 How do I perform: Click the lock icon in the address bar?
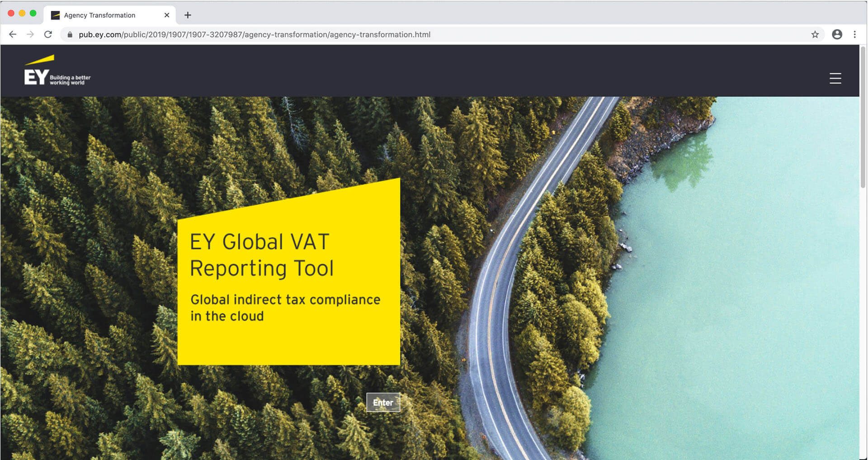[70, 34]
